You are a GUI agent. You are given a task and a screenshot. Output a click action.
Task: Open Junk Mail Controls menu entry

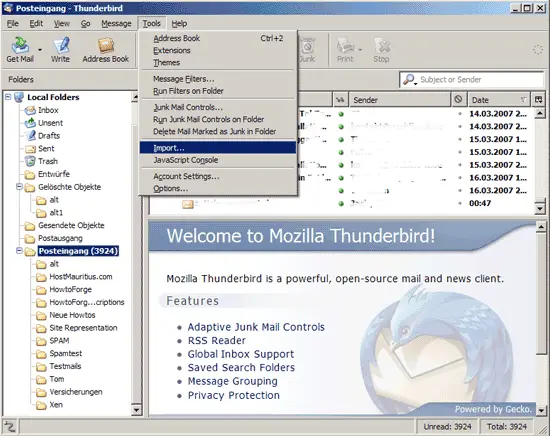(218, 107)
